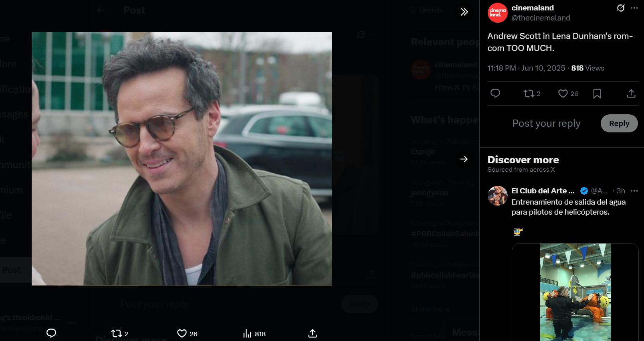Like the post using heart in right panel
This screenshot has height=341, width=644.
563,93
